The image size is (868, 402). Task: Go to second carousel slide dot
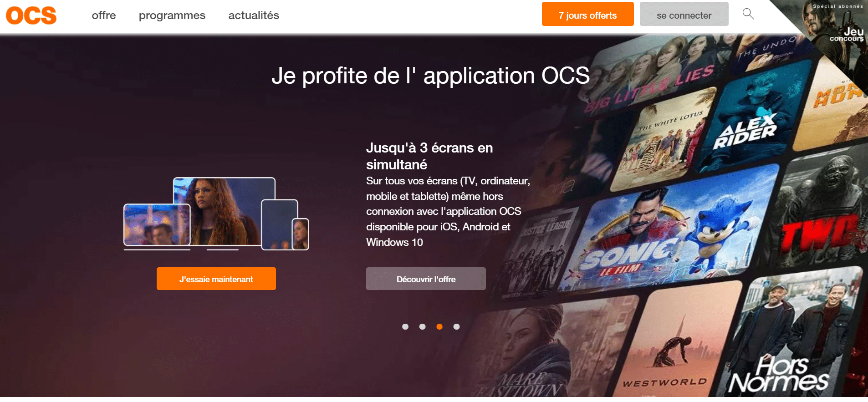tap(422, 326)
